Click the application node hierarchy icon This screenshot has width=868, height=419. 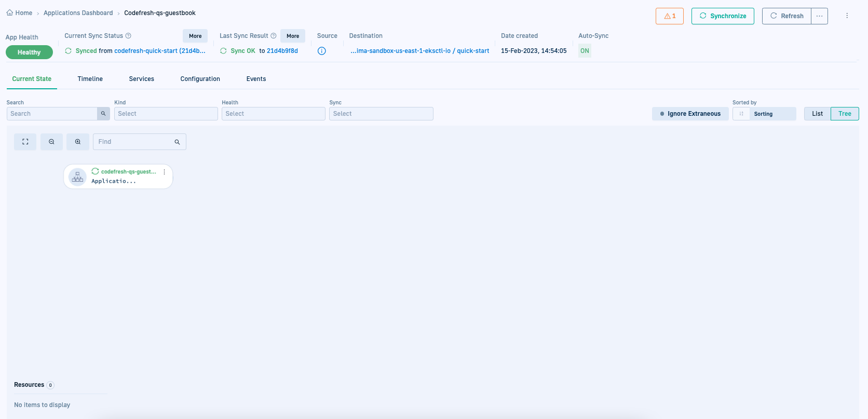78,177
